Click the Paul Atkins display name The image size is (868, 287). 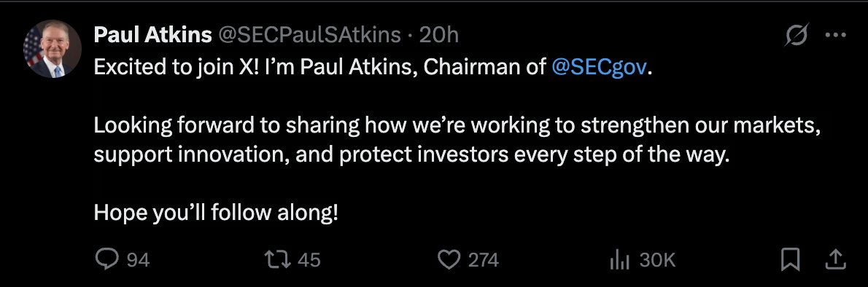152,36
